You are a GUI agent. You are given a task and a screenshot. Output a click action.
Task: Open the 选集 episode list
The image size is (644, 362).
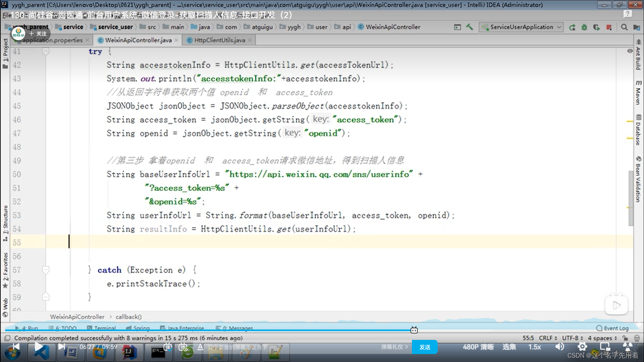(x=509, y=347)
